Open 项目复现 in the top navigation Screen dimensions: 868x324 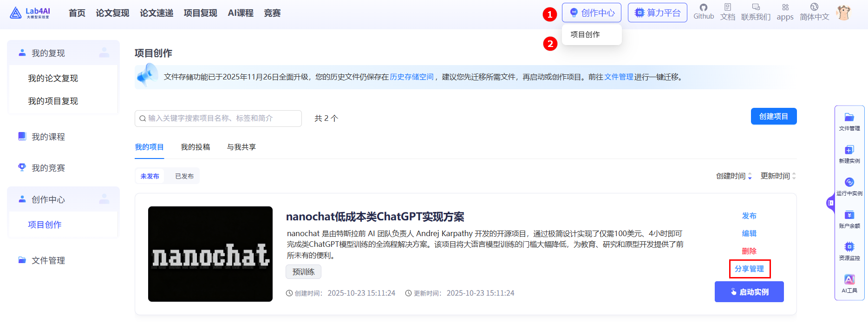point(200,13)
